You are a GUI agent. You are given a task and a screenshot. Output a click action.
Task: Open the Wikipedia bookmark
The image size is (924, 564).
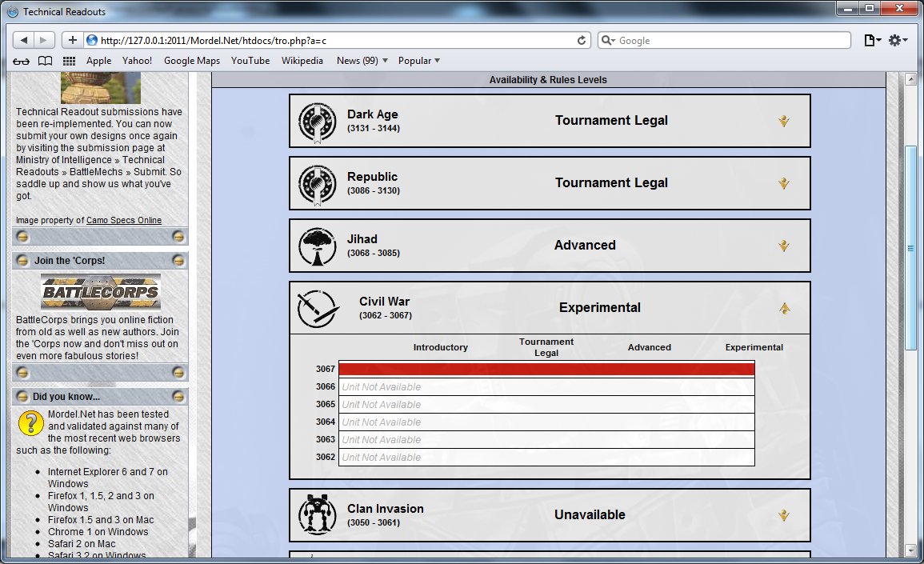pyautogui.click(x=302, y=61)
